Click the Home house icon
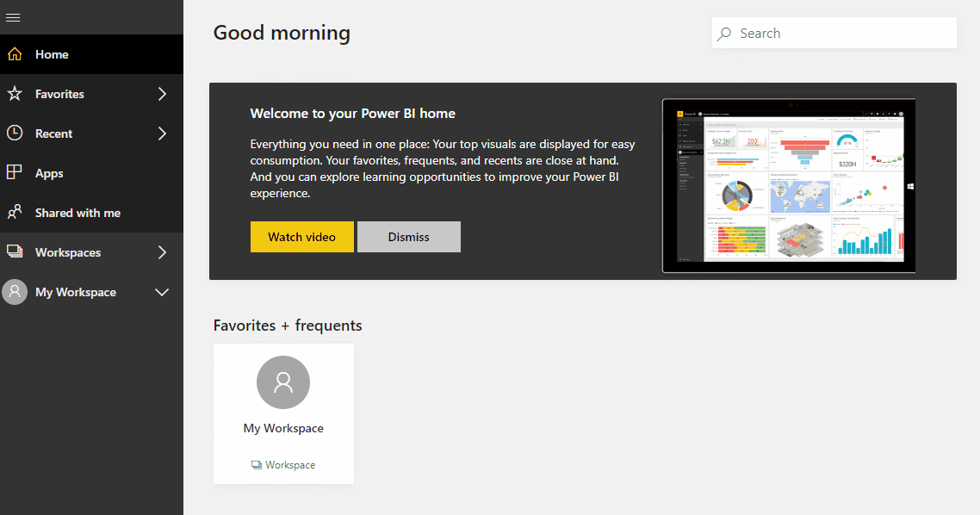The height and width of the screenshot is (515, 980). 15,54
